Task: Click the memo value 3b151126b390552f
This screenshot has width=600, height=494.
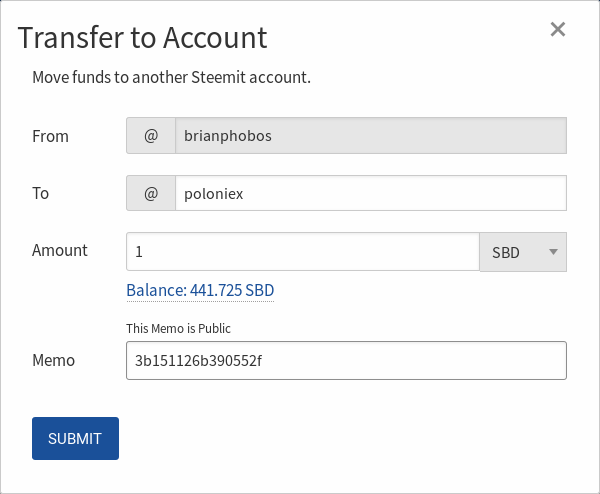Action: pos(198,361)
